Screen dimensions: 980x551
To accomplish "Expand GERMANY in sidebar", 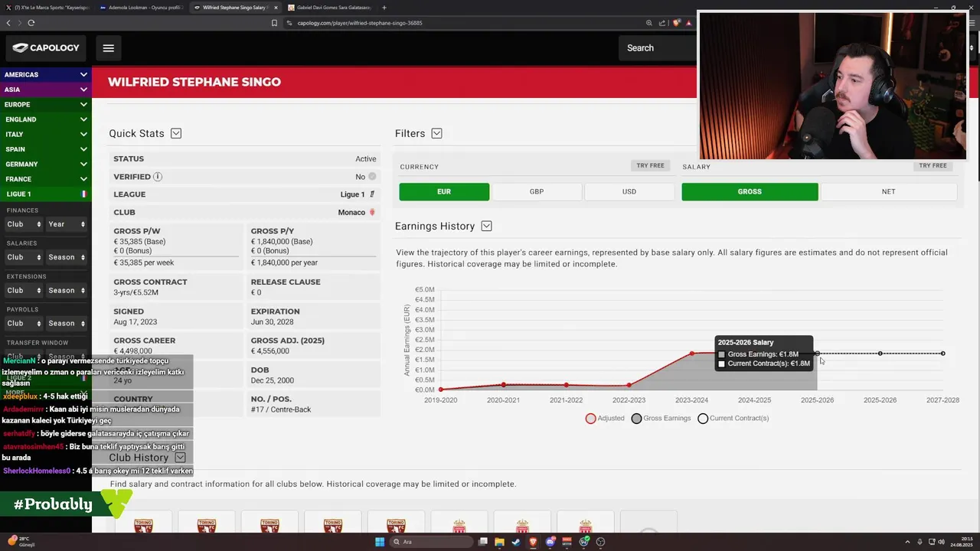I will pyautogui.click(x=45, y=165).
